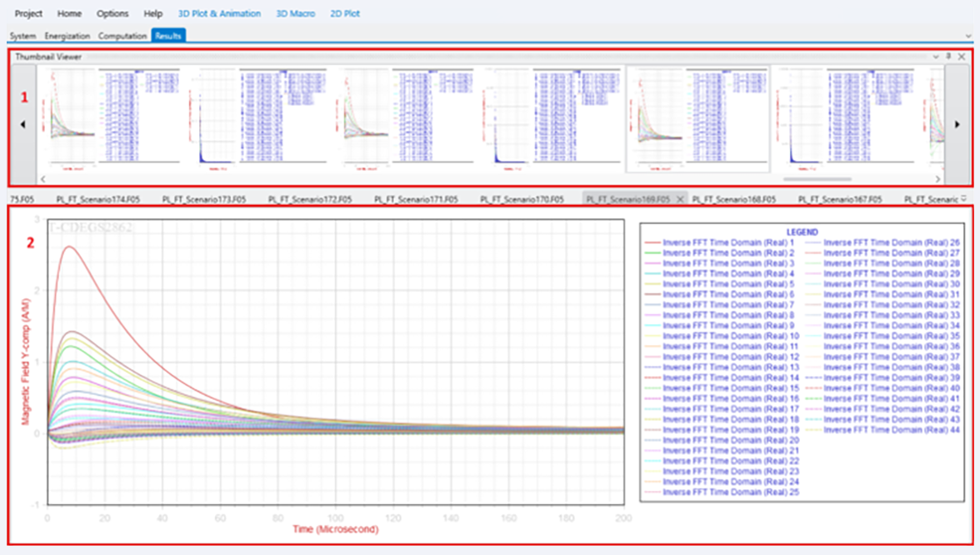The width and height of the screenshot is (980, 555).
Task: Open the Project menu
Action: coord(28,13)
